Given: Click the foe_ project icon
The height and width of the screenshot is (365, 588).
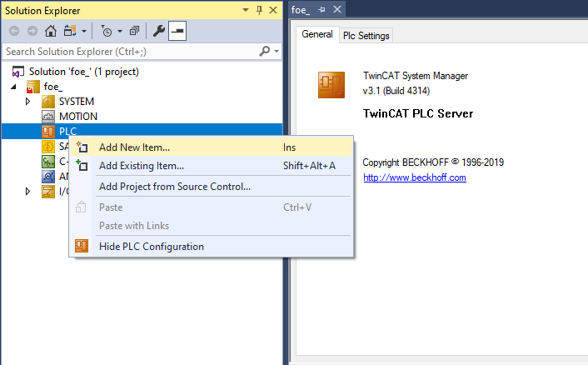Looking at the screenshot, I should pos(33,87).
